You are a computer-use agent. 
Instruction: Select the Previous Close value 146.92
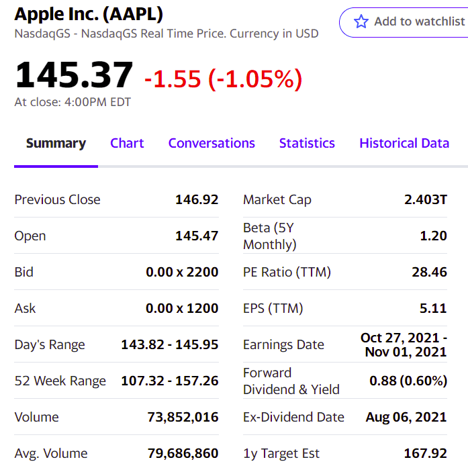click(197, 199)
